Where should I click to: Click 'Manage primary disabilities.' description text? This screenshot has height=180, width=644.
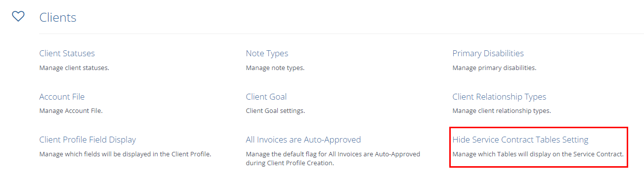494,68
